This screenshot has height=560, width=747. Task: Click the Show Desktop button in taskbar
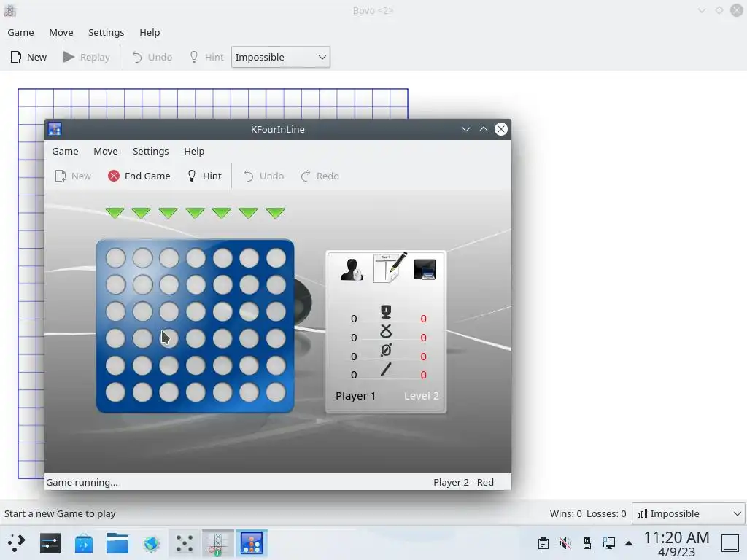(x=729, y=542)
